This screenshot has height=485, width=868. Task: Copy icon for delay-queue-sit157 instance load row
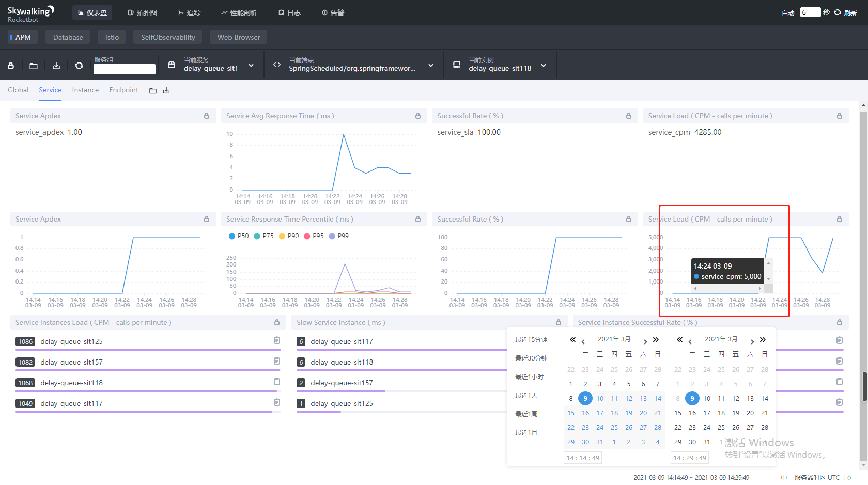click(x=277, y=361)
